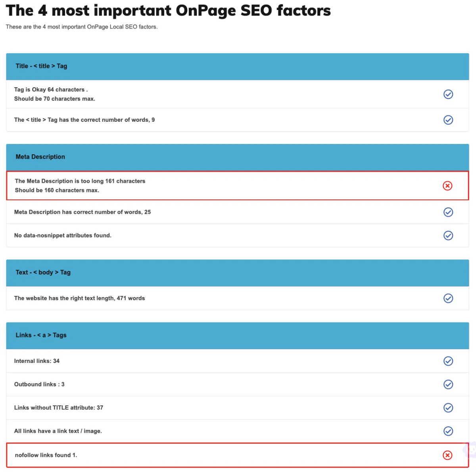Viewport: 476px width, 472px height.
Task: Click red X icon for nofollow links found
Action: pos(447,455)
